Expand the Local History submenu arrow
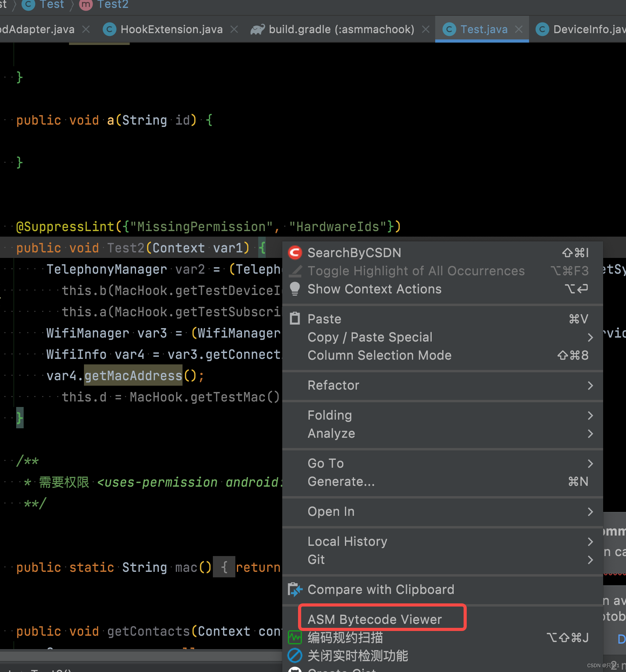 point(590,541)
